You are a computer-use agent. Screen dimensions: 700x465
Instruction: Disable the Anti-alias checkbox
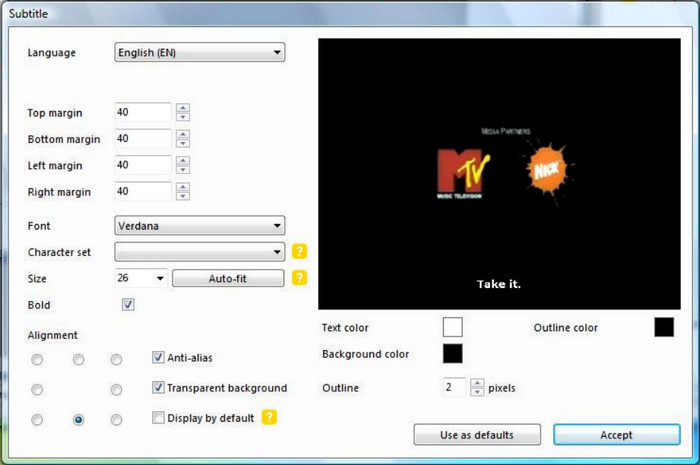click(x=158, y=357)
